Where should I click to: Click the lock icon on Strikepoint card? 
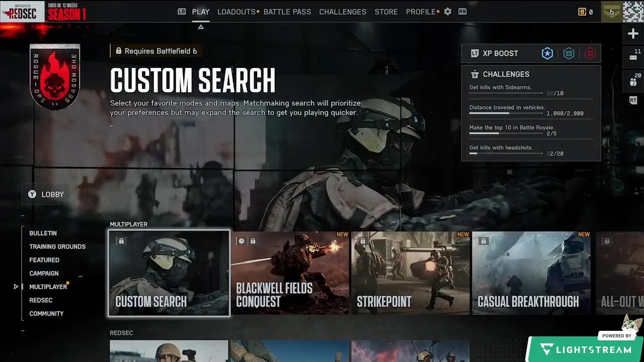coord(363,241)
